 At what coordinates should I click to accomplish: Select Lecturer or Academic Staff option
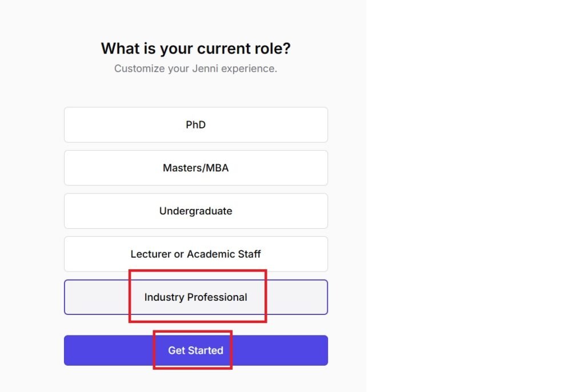point(195,254)
